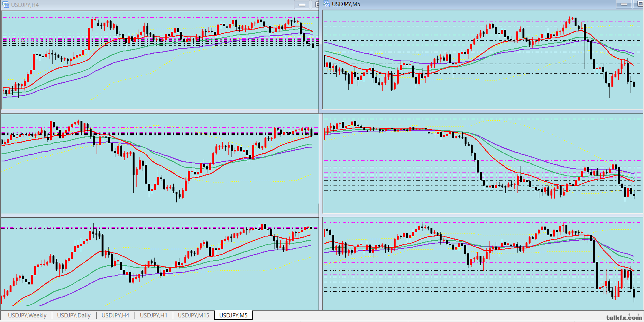The height and width of the screenshot is (322, 644).
Task: Focus the candlestick chart in USDJPY,H4 window
Action: (160, 61)
